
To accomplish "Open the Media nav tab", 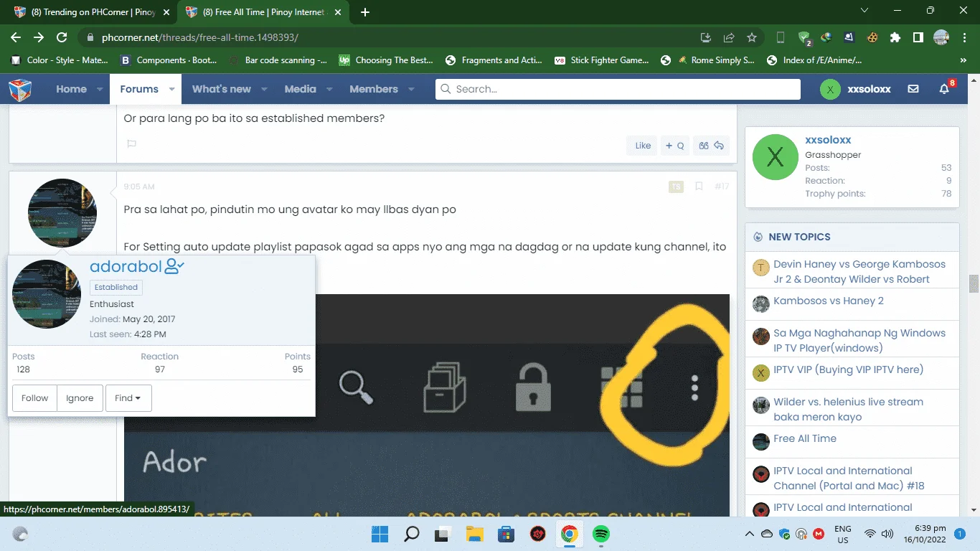I will pyautogui.click(x=300, y=89).
